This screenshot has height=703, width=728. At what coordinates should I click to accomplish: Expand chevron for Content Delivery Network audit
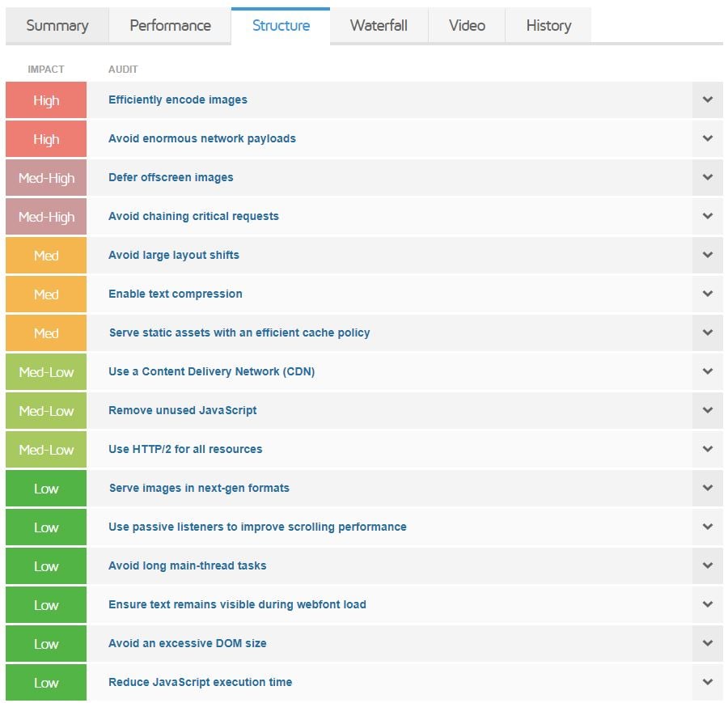[707, 371]
